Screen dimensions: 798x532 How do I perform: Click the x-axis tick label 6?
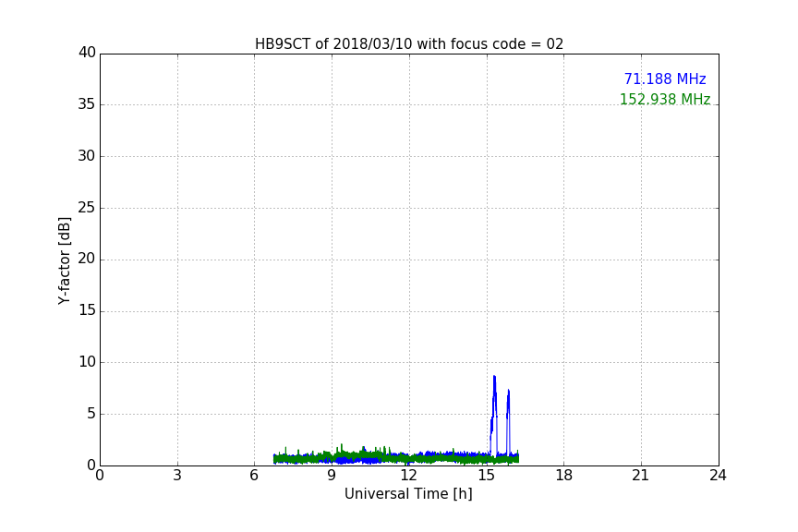click(x=254, y=476)
